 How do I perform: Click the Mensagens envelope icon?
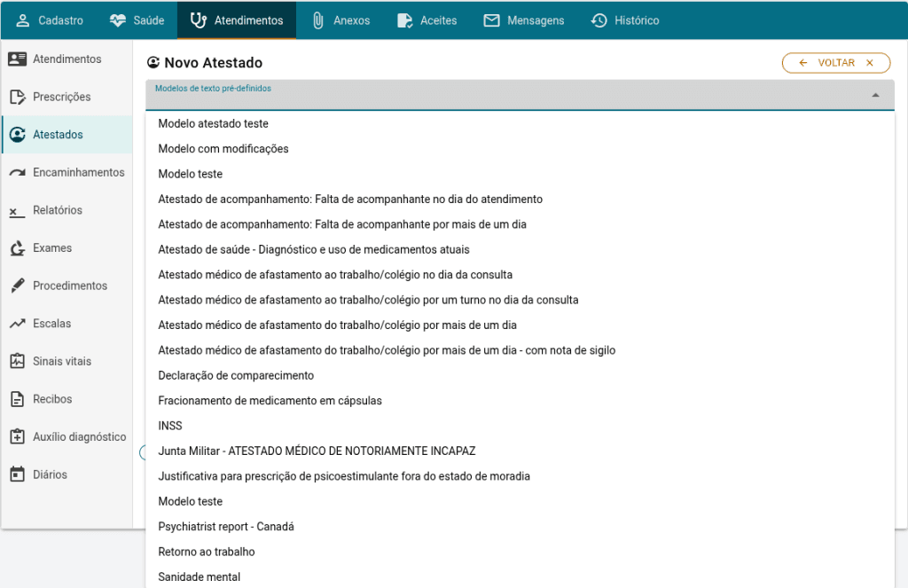click(491, 21)
